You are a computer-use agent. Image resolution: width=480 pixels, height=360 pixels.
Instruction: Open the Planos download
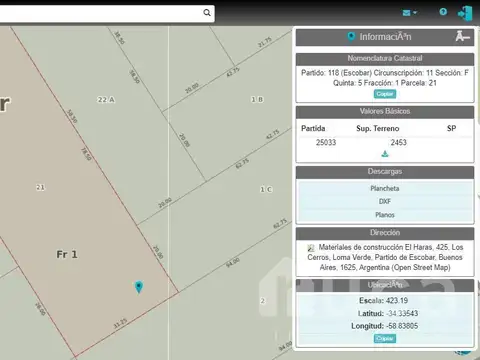click(385, 215)
